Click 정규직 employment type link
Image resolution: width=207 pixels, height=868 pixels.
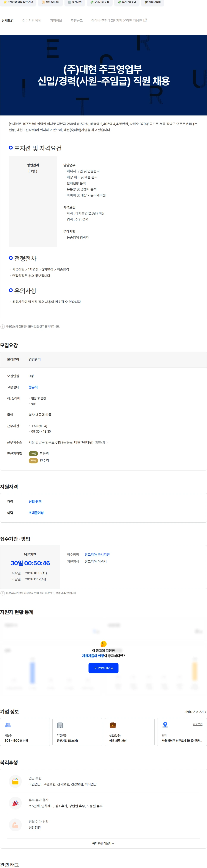(33, 387)
